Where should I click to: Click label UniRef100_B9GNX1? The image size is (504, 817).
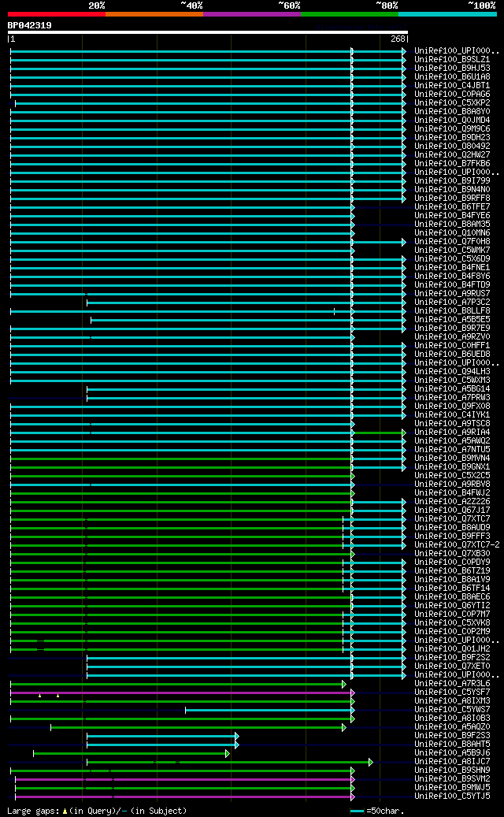(452, 467)
